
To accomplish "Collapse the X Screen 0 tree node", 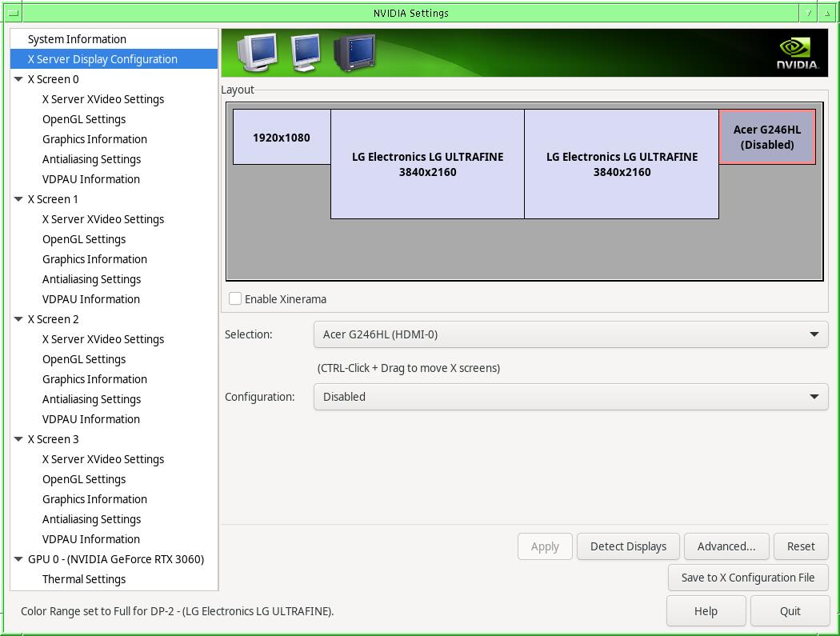I will pos(18,79).
